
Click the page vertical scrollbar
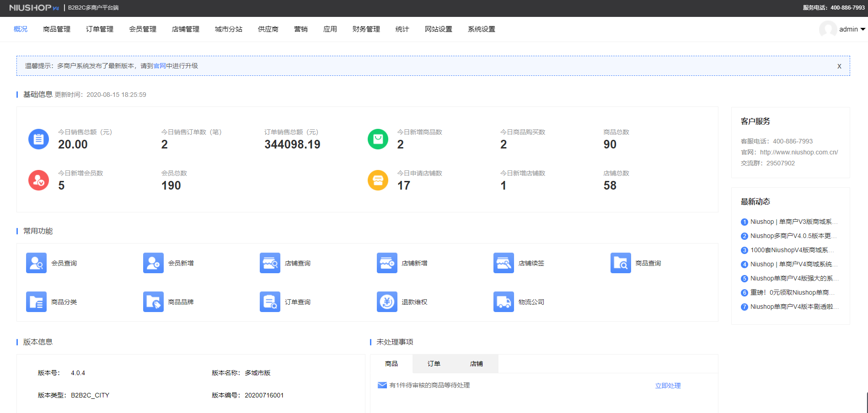(867, 402)
